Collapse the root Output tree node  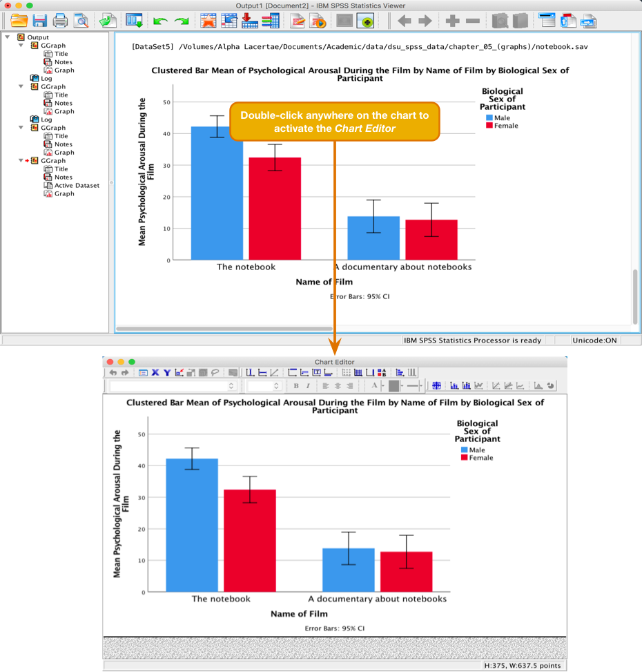pyautogui.click(x=8, y=37)
